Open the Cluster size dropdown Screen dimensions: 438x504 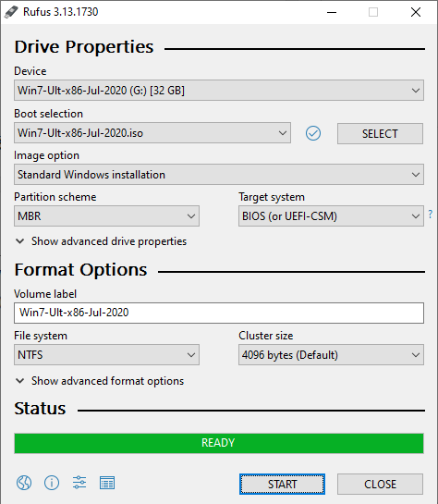pos(331,355)
